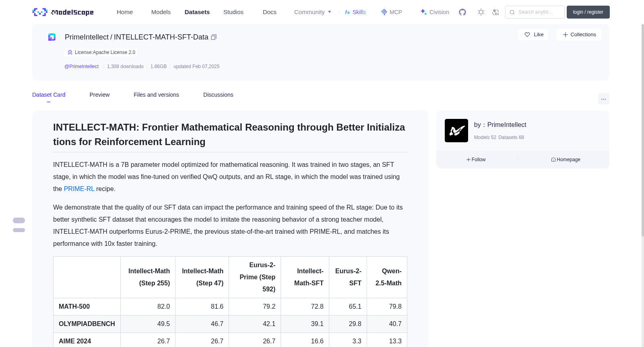
Task: Click the Eurus-2-SFT column header
Action: click(348, 277)
